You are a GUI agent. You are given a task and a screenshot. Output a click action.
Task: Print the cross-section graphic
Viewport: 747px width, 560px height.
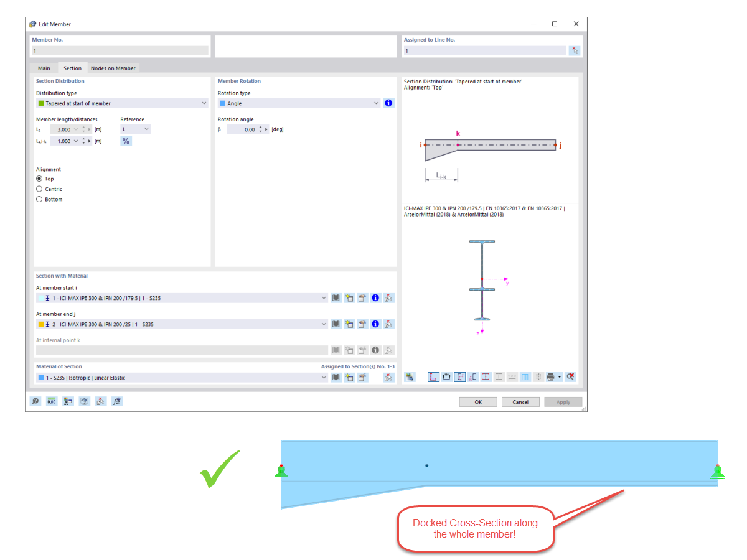click(x=550, y=377)
